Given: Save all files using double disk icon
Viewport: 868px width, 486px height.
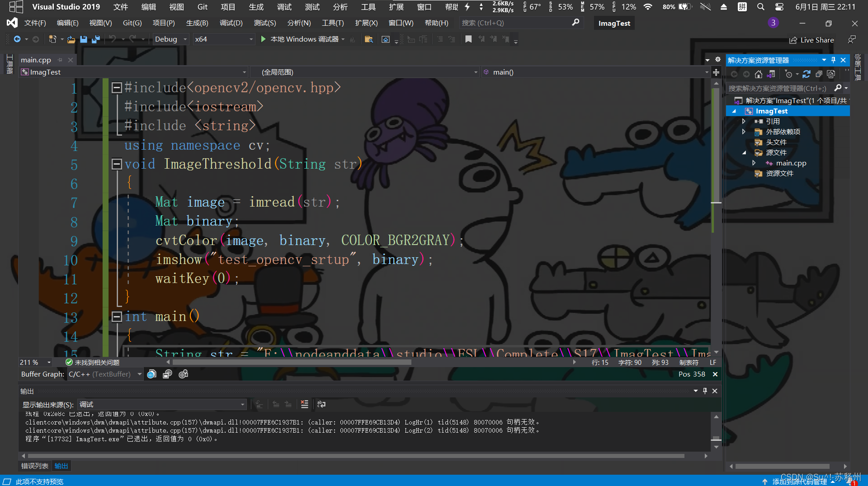Looking at the screenshot, I should pos(96,39).
